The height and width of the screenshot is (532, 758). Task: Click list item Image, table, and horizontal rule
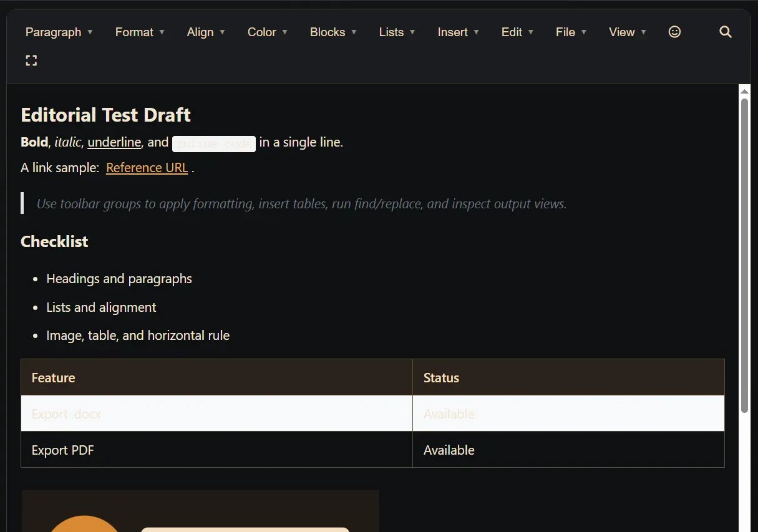(x=138, y=336)
